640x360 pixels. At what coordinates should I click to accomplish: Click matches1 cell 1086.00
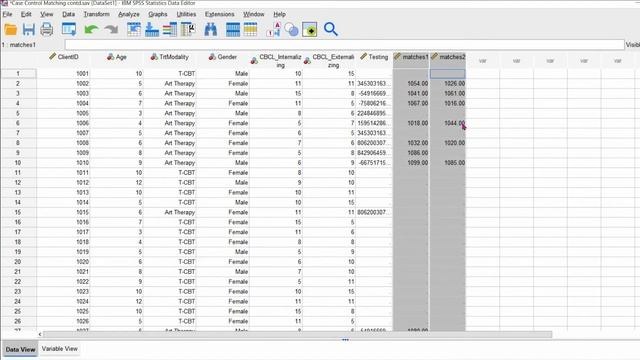[x=411, y=153]
